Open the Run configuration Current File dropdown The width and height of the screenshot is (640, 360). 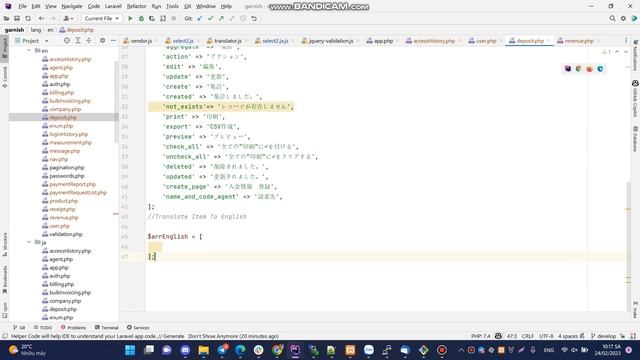click(x=102, y=18)
